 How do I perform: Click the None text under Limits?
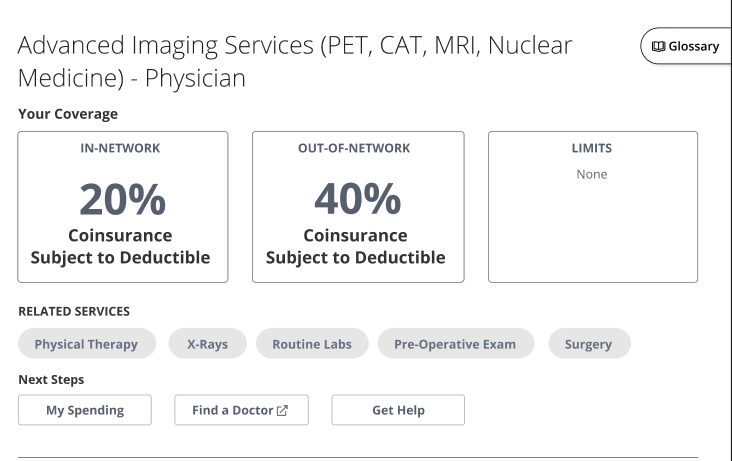[x=591, y=174]
